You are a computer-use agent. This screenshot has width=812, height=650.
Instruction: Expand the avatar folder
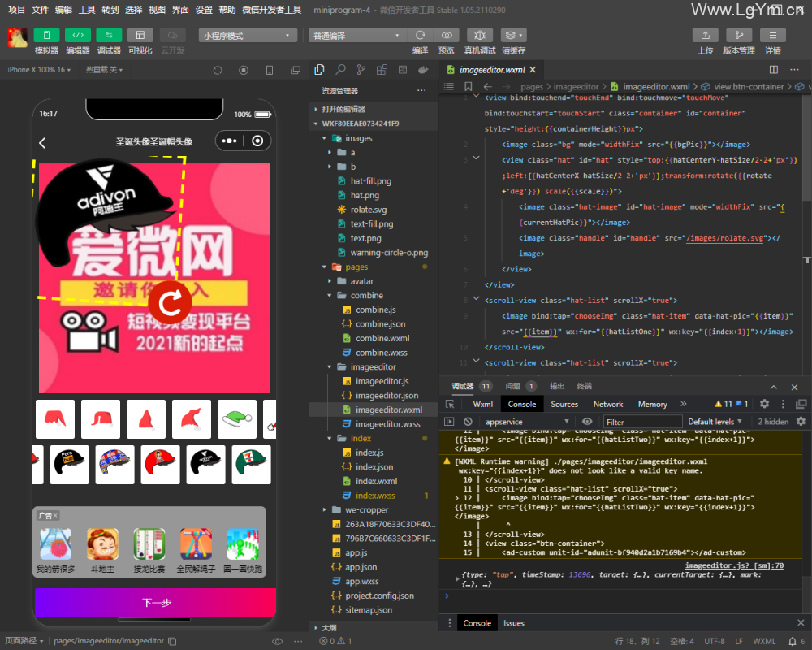(x=330, y=281)
